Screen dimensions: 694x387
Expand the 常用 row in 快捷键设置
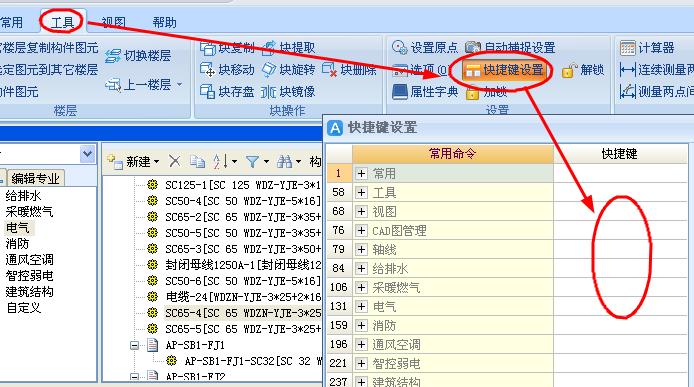(361, 174)
